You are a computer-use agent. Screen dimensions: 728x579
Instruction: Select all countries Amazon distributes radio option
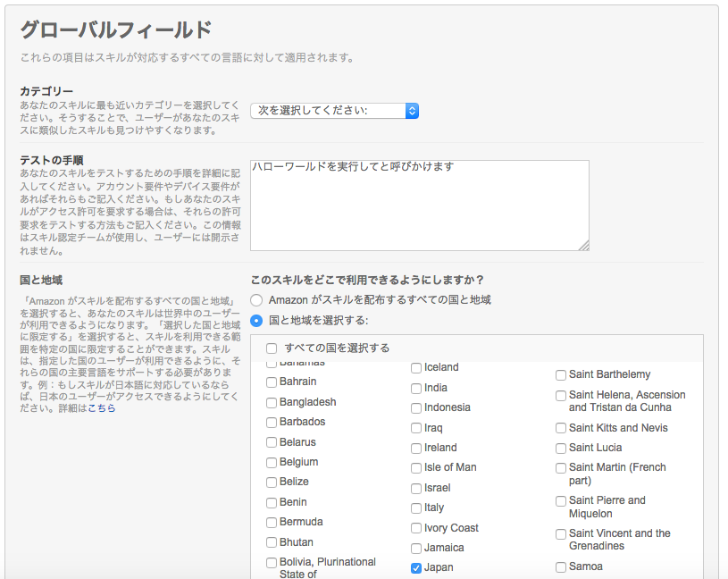click(256, 300)
